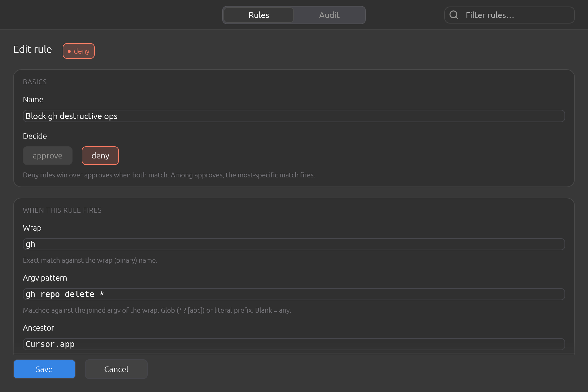Click the Wrap label
Viewport: 588px width, 392px height.
32,228
